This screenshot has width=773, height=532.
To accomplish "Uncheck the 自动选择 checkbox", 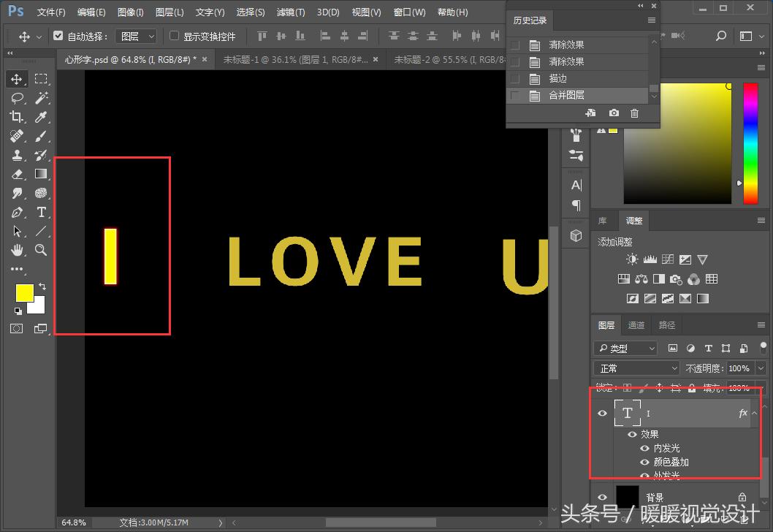I will coord(58,36).
